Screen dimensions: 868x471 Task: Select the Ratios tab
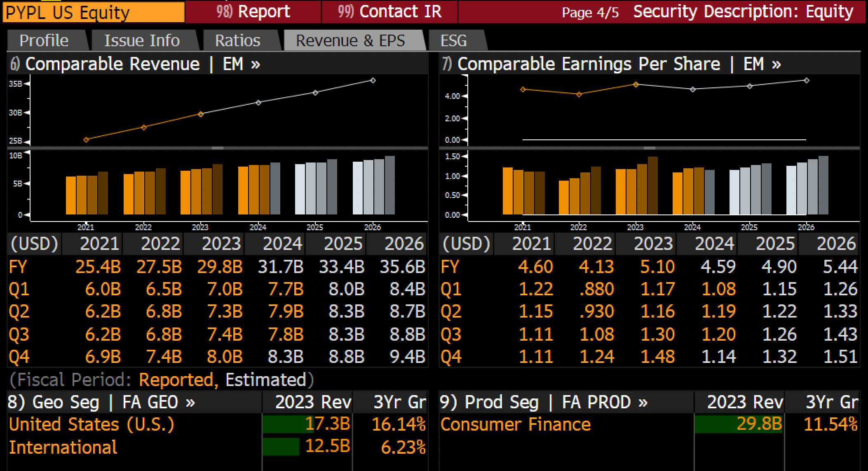point(238,40)
